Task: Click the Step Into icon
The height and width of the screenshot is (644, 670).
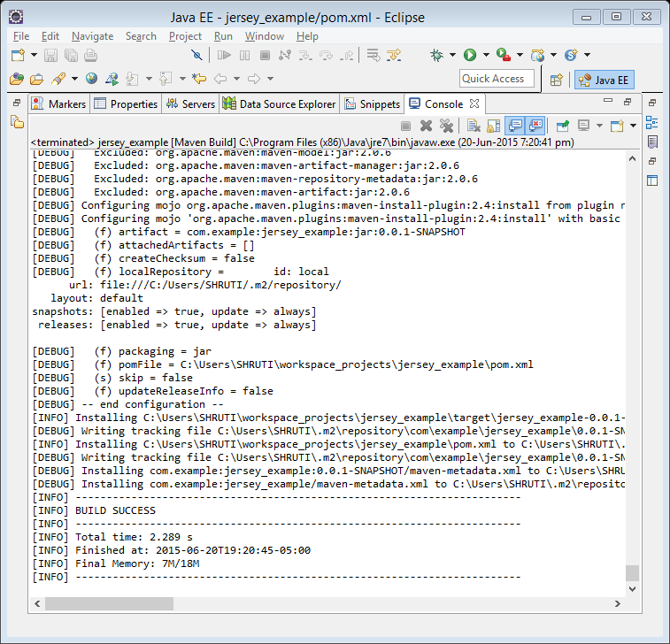Action: coord(305,55)
